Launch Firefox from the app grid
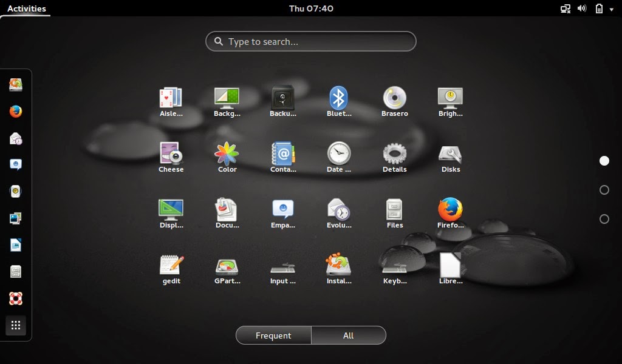 point(450,209)
